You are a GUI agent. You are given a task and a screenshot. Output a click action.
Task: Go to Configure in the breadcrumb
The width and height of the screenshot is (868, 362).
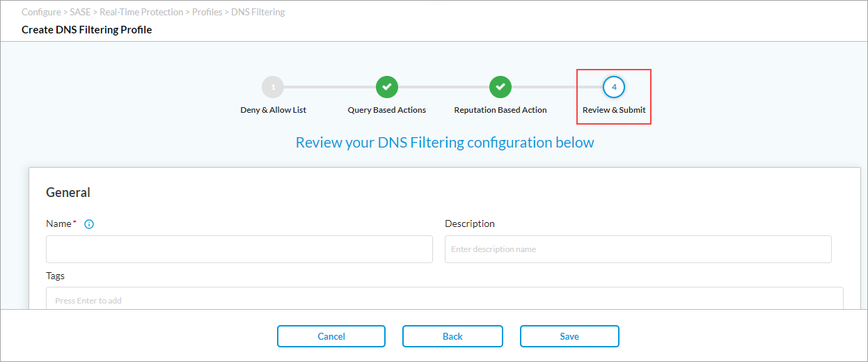[41, 13]
